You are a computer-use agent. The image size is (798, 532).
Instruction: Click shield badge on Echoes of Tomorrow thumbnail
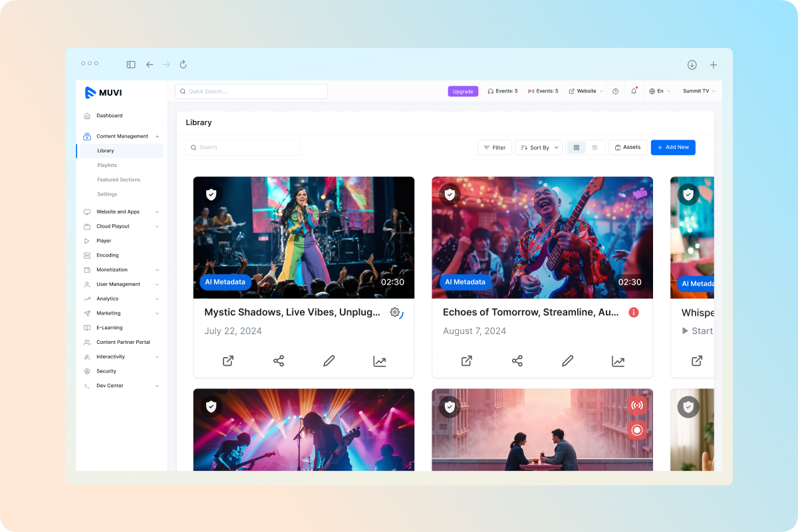coord(450,194)
